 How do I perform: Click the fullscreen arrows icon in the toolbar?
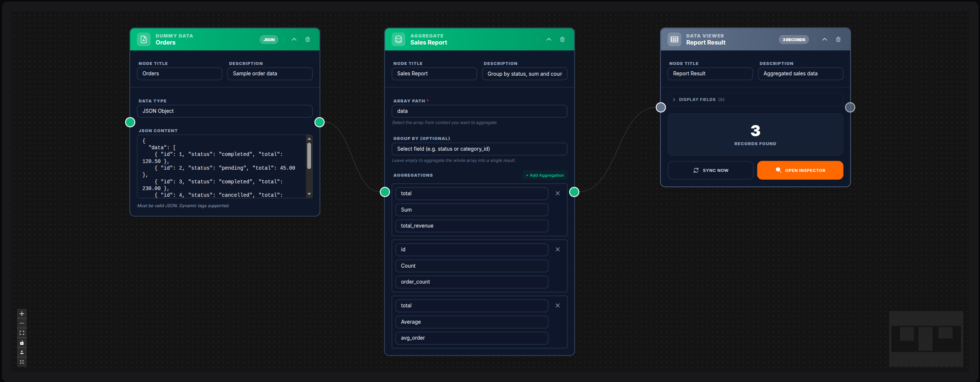(x=22, y=362)
